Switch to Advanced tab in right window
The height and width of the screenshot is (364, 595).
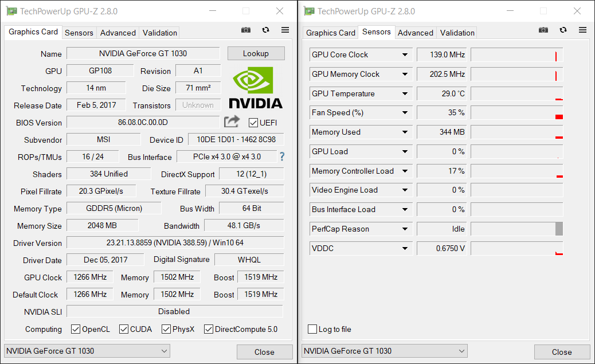point(415,33)
